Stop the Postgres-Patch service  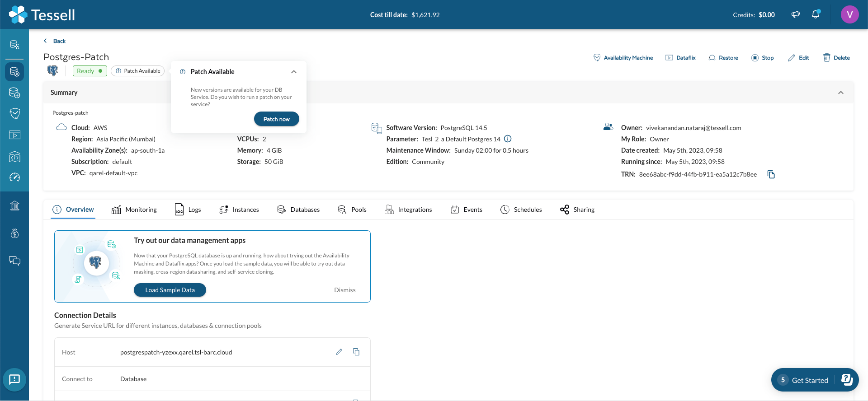[x=763, y=58]
